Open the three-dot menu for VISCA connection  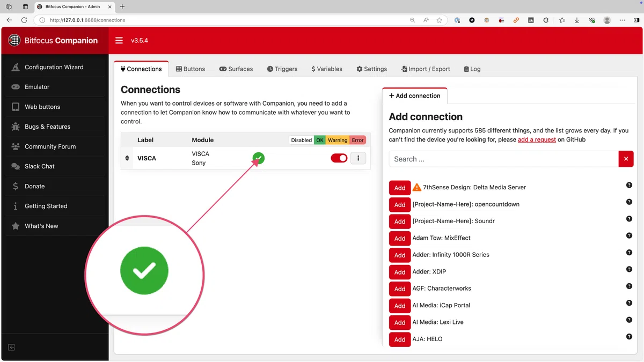(x=358, y=158)
